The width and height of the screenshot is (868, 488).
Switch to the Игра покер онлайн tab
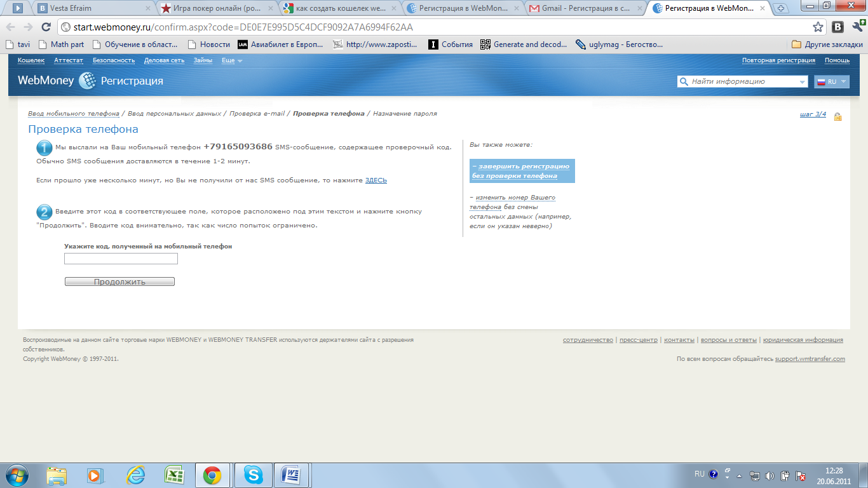tap(216, 9)
